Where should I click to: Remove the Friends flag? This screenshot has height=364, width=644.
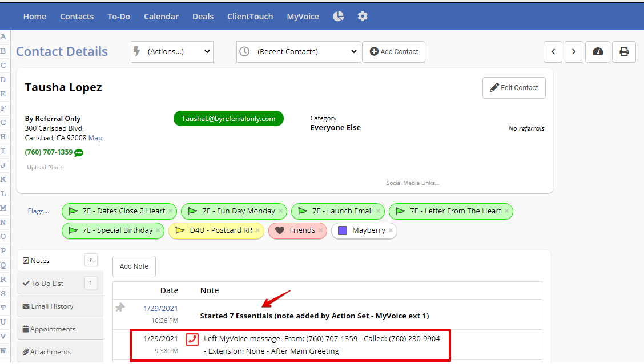tap(321, 230)
